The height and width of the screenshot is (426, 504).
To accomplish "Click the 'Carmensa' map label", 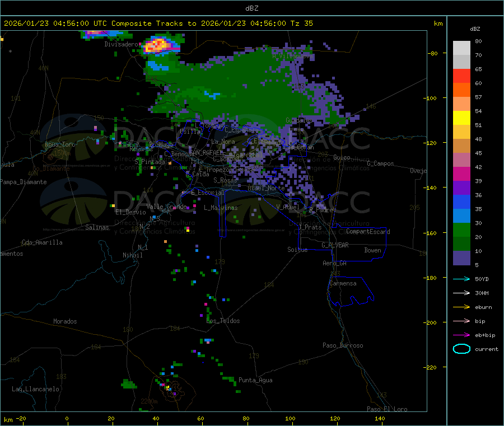I will pos(343,283).
